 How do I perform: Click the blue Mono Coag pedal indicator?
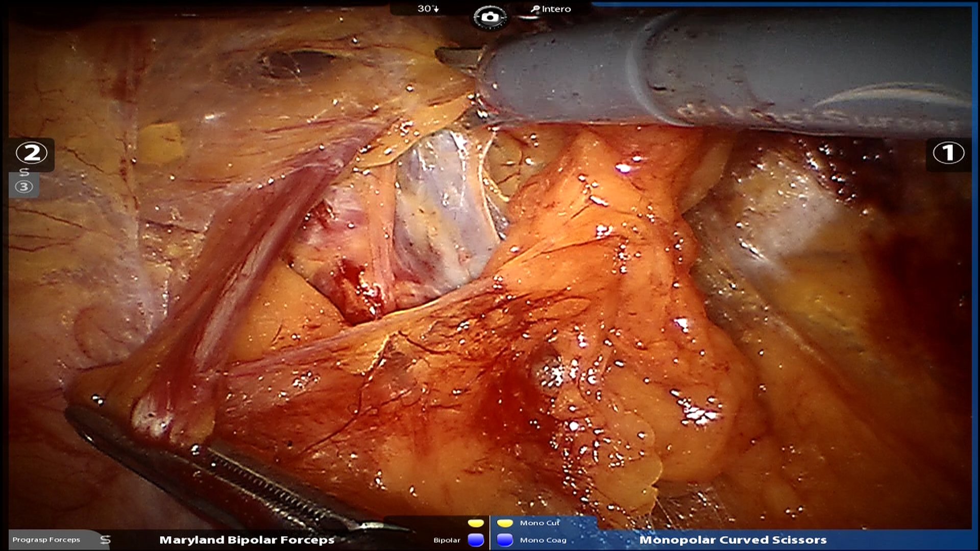pos(505,540)
